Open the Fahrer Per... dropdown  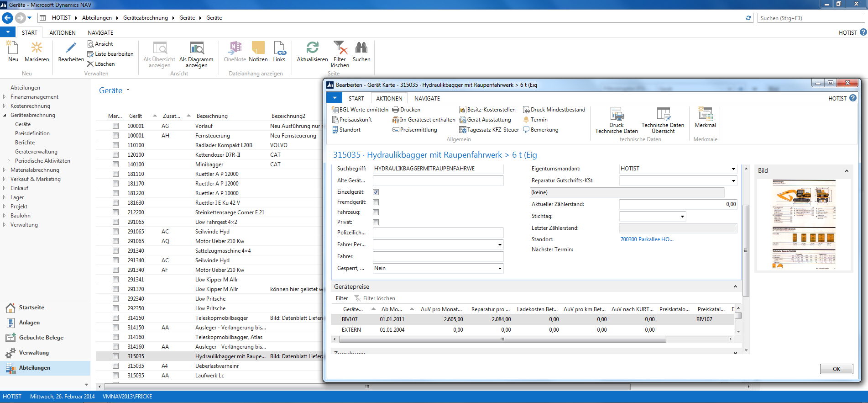pyautogui.click(x=500, y=245)
